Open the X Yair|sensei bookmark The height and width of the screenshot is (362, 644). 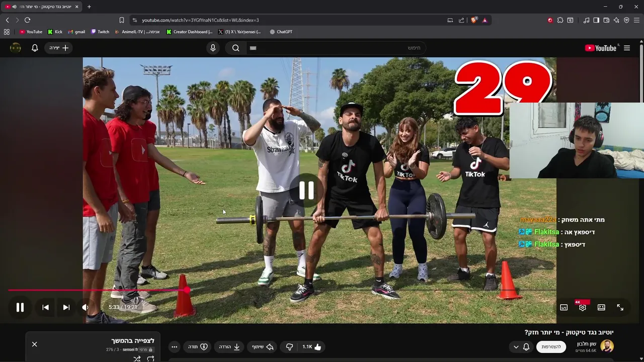(239, 32)
